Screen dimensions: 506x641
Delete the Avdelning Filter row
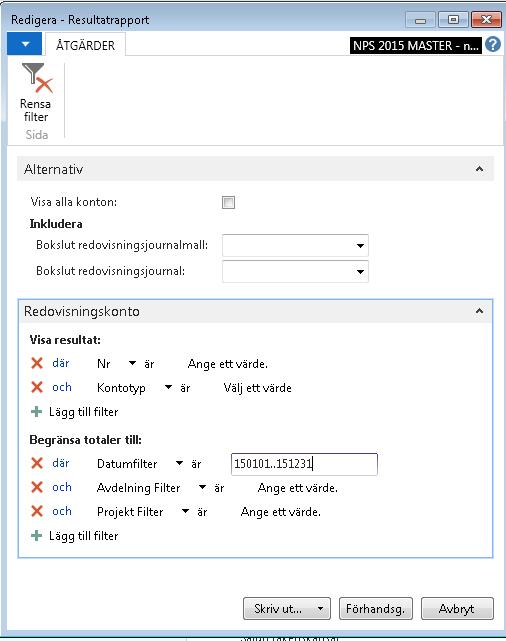37,487
